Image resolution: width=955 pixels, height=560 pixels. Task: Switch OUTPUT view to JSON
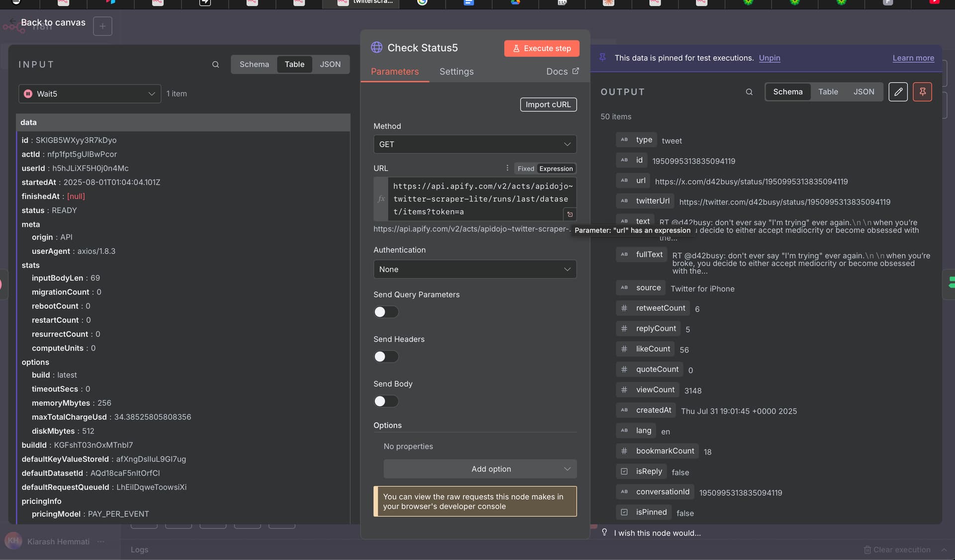863,92
